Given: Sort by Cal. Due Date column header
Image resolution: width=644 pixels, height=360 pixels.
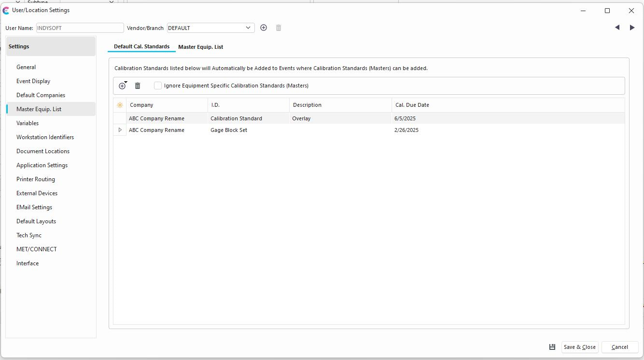Looking at the screenshot, I should coord(412,105).
